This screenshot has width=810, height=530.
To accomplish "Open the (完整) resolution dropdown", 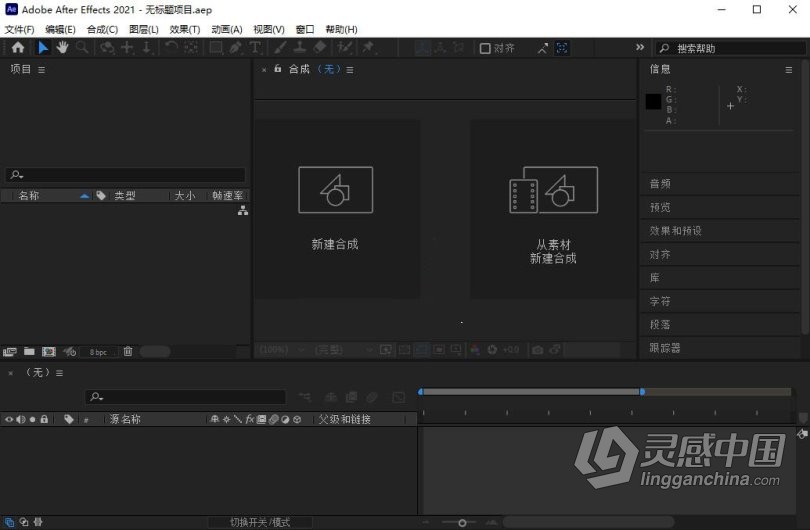I will coord(343,350).
